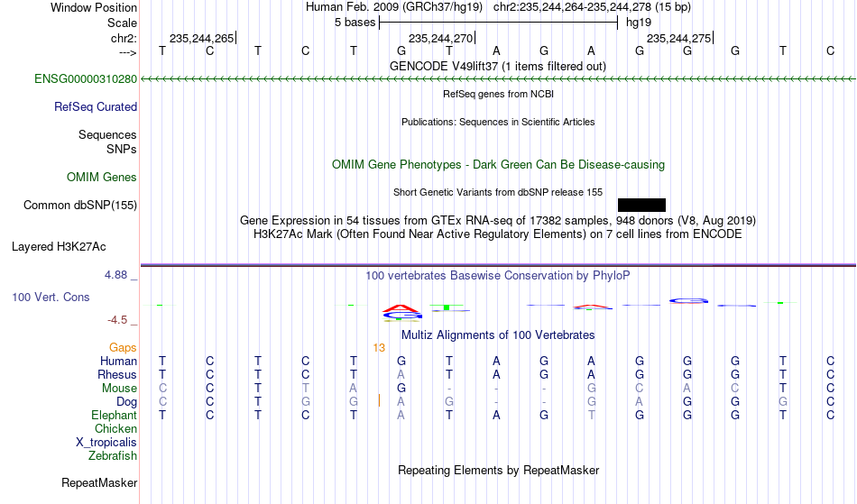Click Repeating Elements by RepeatMasker title

pyautogui.click(x=499, y=470)
